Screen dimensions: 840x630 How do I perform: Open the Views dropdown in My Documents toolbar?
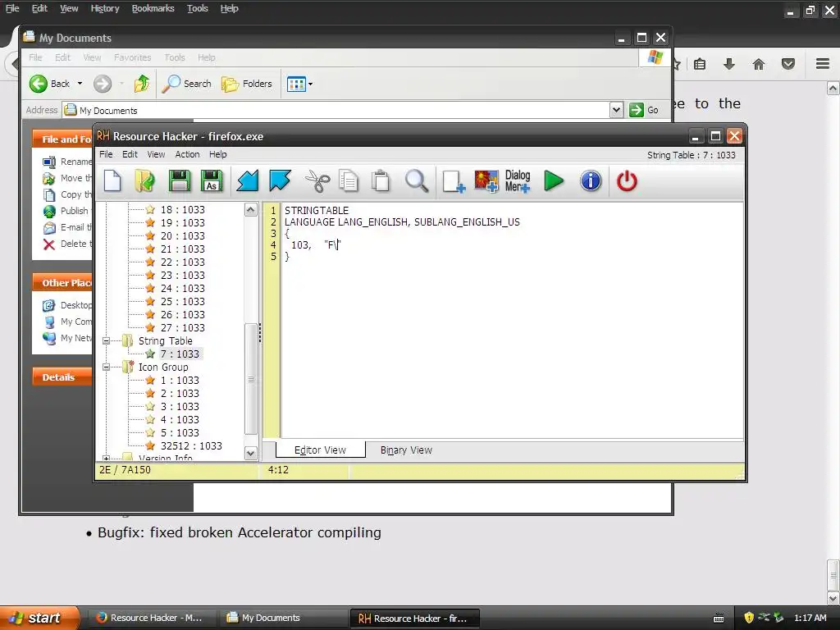[x=299, y=84]
